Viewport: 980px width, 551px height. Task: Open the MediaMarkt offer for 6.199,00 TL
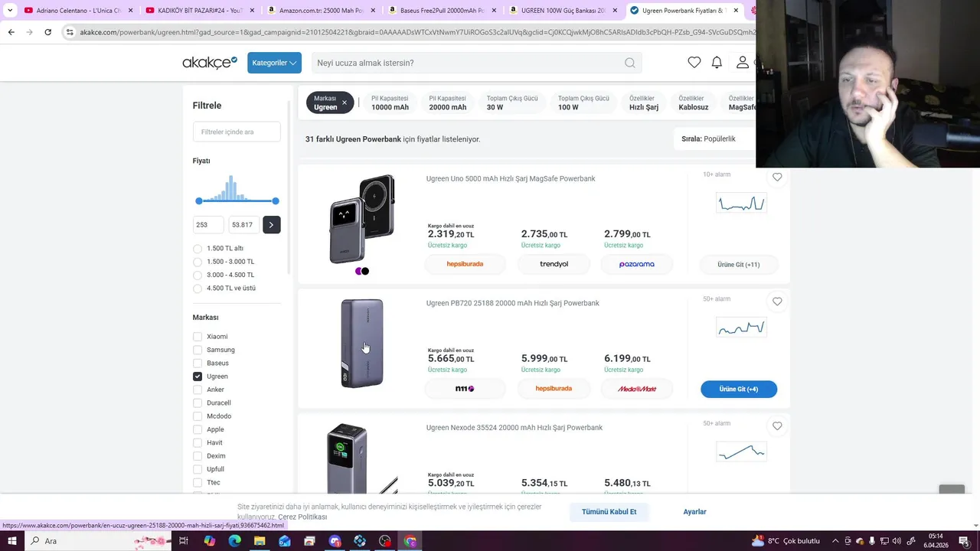pos(637,389)
